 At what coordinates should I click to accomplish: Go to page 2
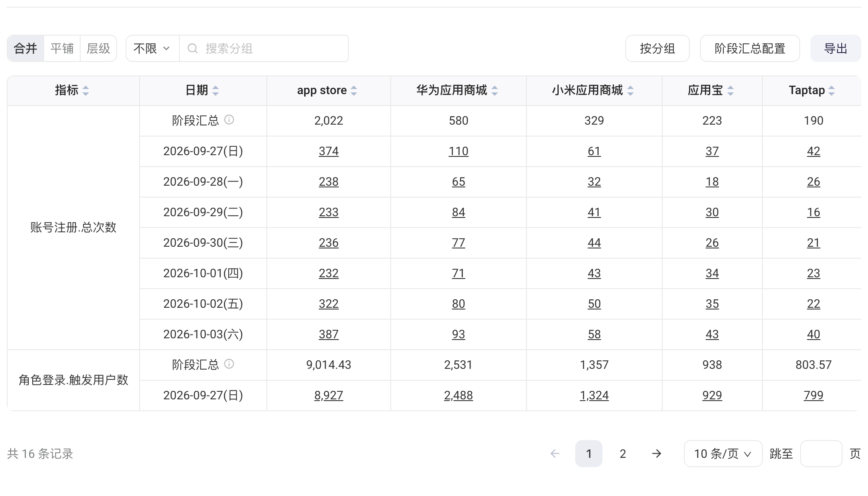pos(623,454)
